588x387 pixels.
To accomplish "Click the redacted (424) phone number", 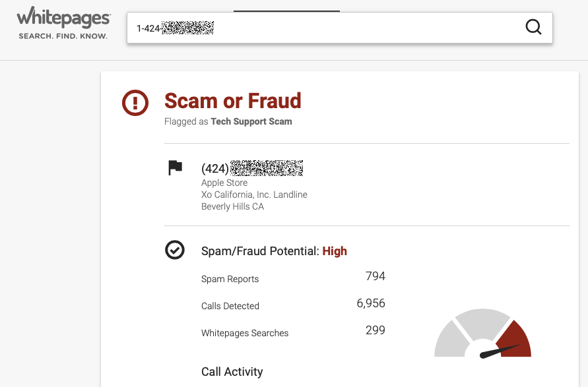I will 252,168.
